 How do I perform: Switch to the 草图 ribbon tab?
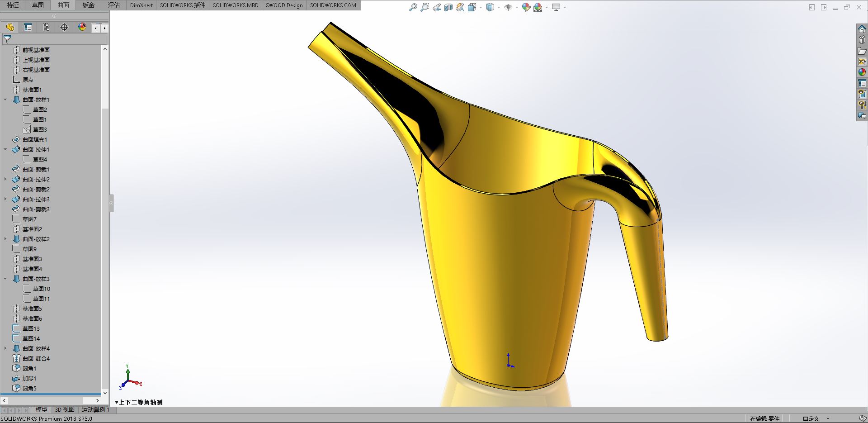(38, 5)
